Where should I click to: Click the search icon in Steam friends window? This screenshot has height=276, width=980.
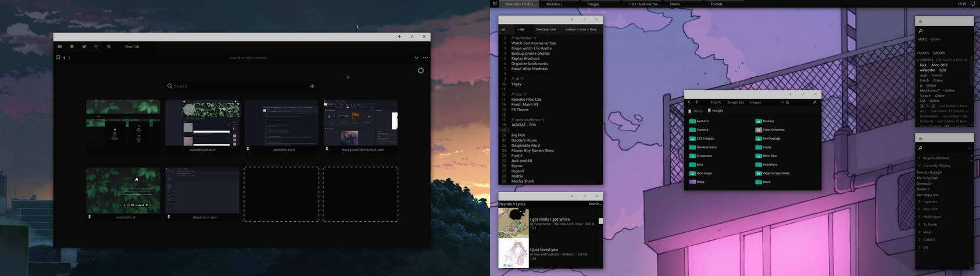click(920, 31)
